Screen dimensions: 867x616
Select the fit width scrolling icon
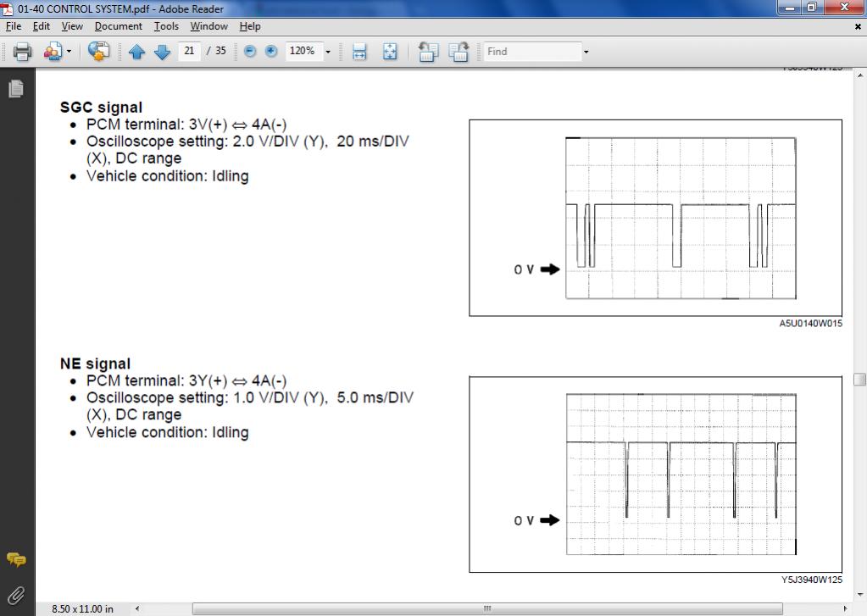pyautogui.click(x=359, y=52)
